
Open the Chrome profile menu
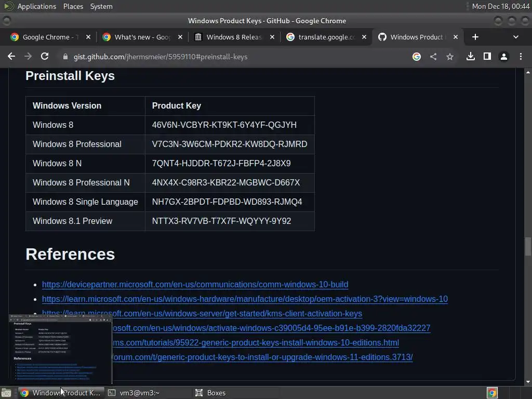pos(504,57)
